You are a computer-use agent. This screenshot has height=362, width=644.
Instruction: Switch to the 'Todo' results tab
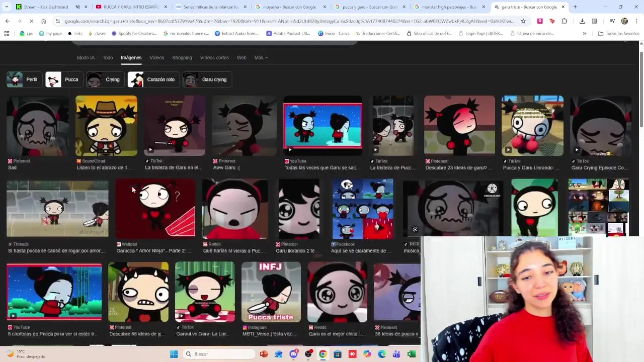tap(108, 58)
